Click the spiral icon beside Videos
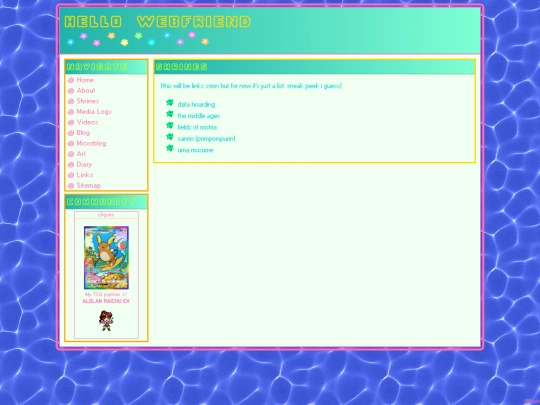 tap(71, 123)
